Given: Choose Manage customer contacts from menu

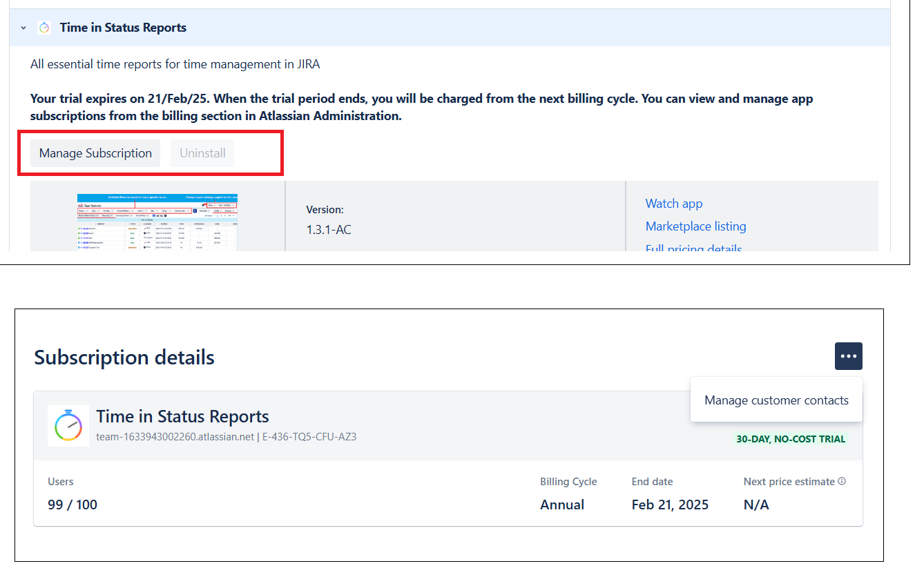Looking at the screenshot, I should pyautogui.click(x=776, y=400).
